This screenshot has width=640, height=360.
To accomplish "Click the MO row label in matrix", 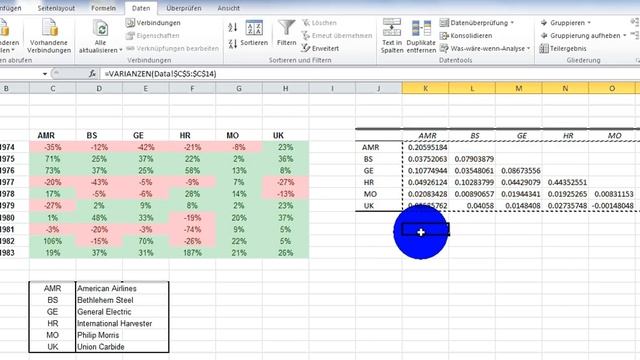I will [370, 194].
